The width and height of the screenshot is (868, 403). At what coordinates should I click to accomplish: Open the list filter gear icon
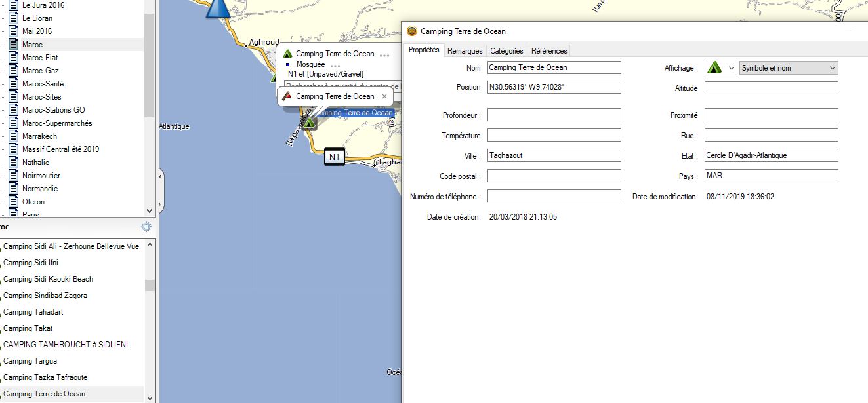pos(146,227)
